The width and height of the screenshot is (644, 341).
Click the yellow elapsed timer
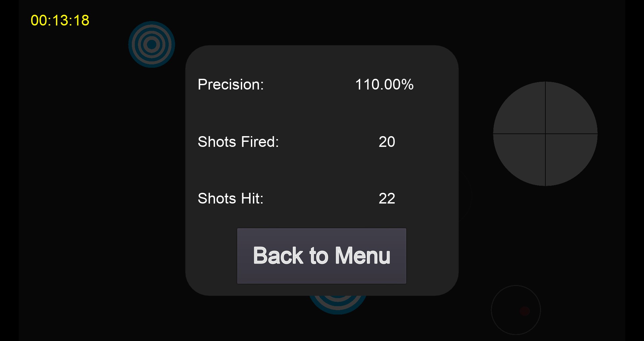click(x=60, y=20)
